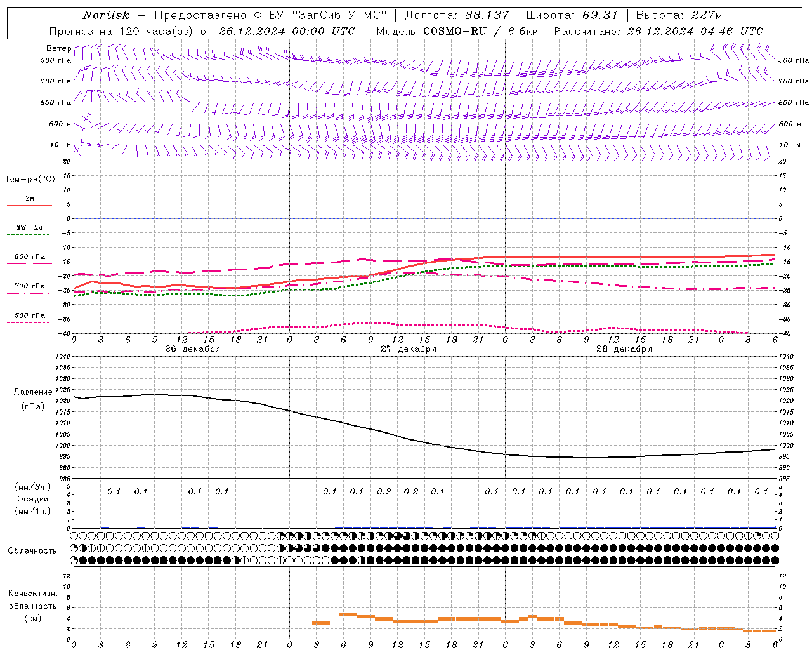
Task: Click the highest orange convective cloud bar
Action: click(348, 614)
